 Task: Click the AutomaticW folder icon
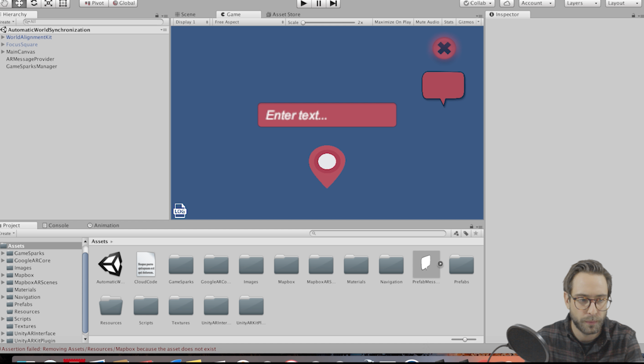110,264
